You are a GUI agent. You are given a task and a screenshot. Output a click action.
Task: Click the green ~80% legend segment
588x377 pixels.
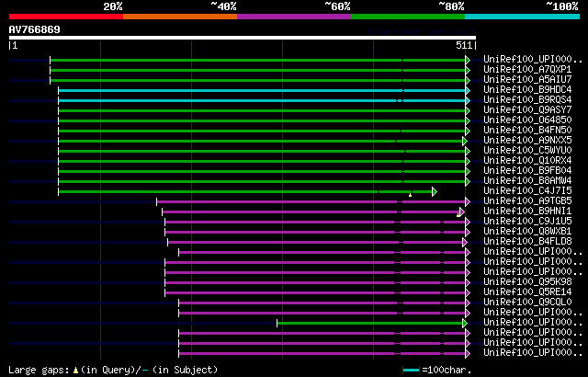408,17
